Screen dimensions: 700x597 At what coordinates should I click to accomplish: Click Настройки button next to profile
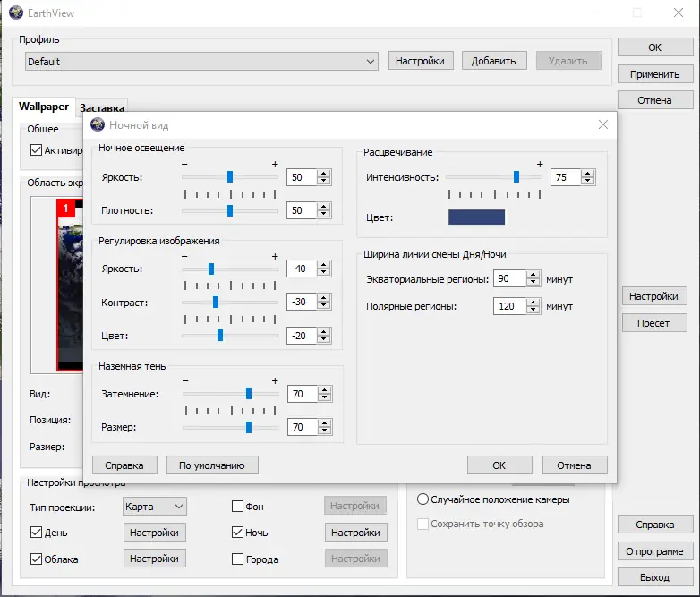coord(421,61)
